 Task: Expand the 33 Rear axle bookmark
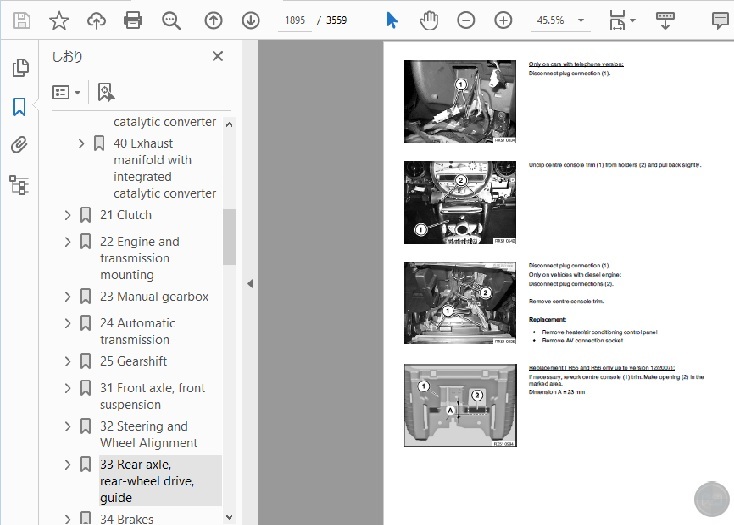[x=67, y=465]
